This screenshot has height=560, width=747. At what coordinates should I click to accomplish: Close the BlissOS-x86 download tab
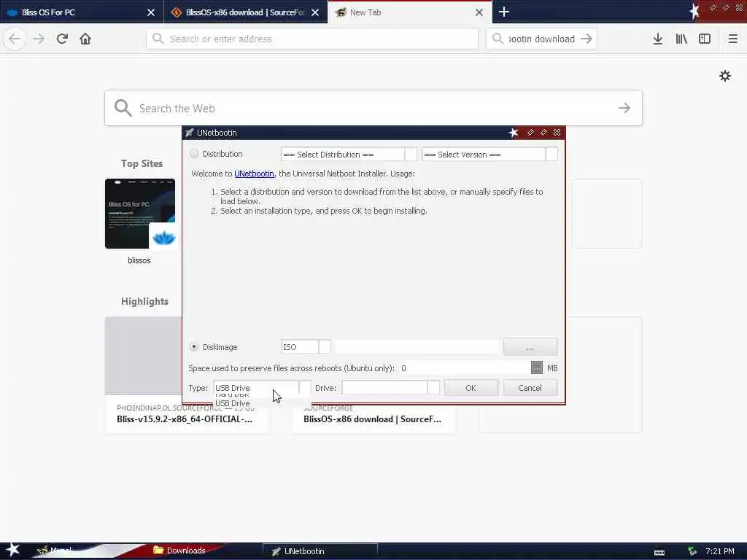point(315,12)
